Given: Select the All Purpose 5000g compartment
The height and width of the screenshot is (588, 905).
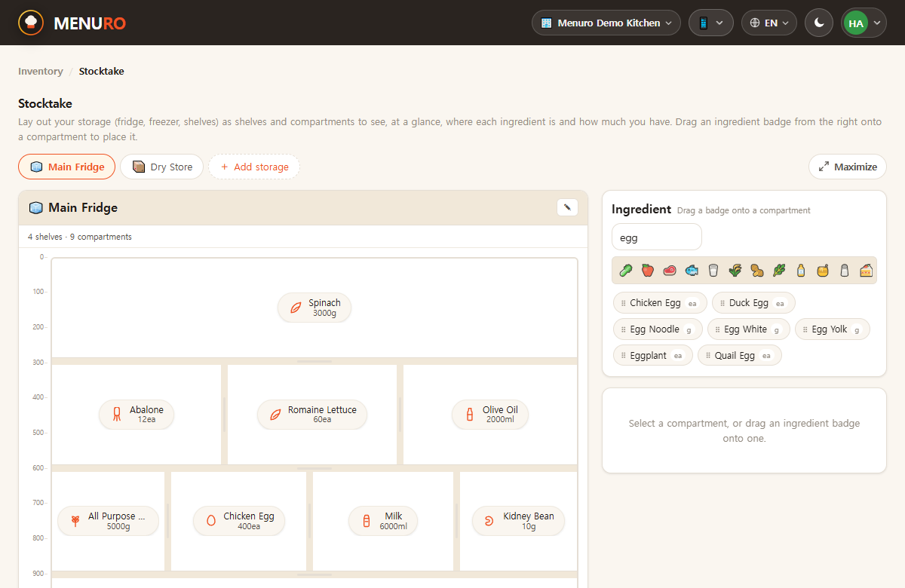Looking at the screenshot, I should pyautogui.click(x=108, y=521).
